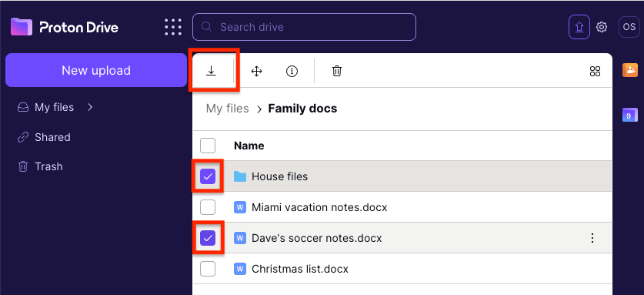Screen dimensions: 644x295
Task: Uncheck the House files checkbox
Action: [x=208, y=176]
